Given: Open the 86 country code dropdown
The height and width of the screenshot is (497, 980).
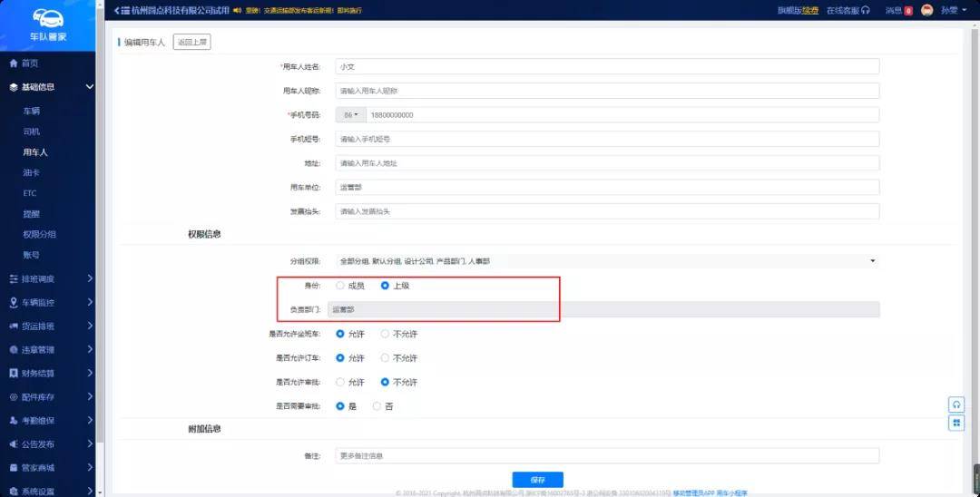Looking at the screenshot, I should point(350,115).
